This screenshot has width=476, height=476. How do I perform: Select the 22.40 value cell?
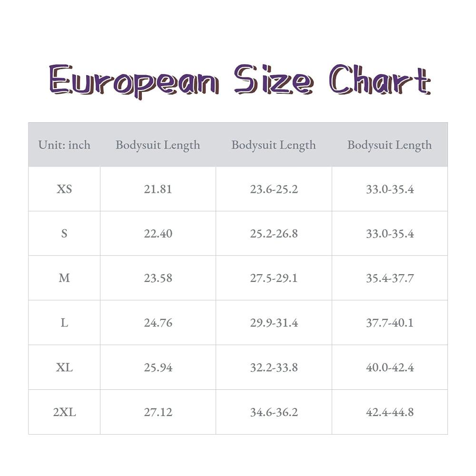(158, 233)
